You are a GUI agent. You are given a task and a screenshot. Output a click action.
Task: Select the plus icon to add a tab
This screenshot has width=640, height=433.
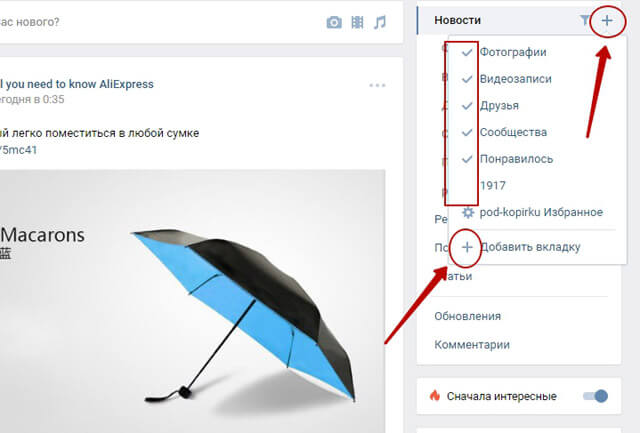(467, 247)
